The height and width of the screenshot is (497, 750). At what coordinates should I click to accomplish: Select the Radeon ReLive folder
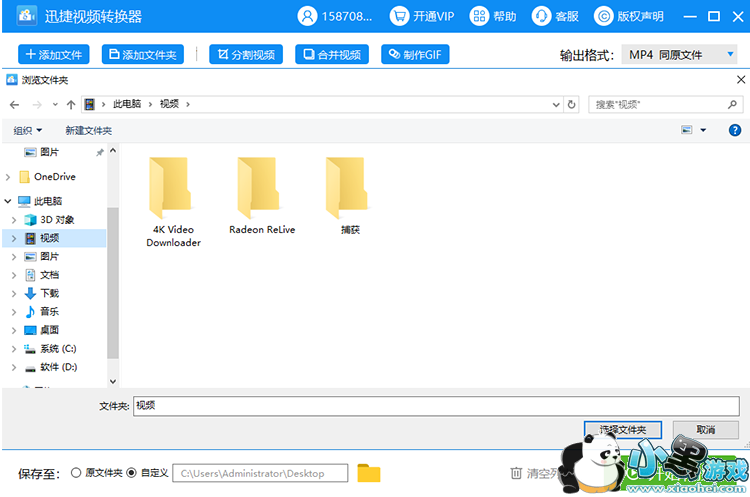(262, 196)
